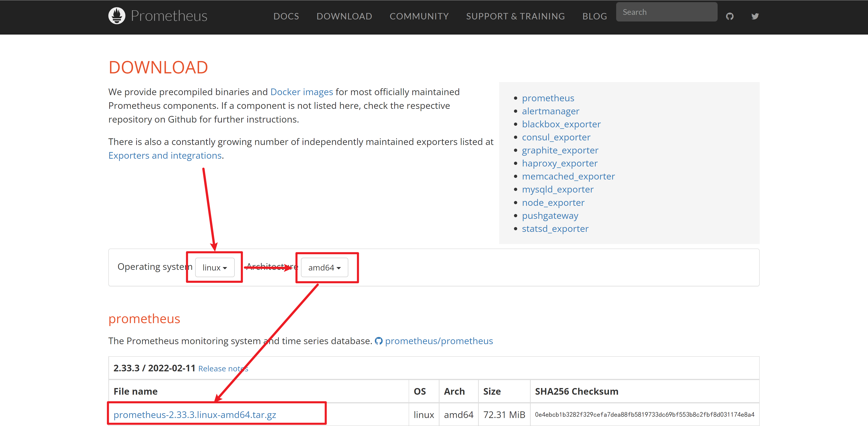Viewport: 868px width, 426px height.
Task: Click the Prometheus flame logo icon
Action: (117, 16)
